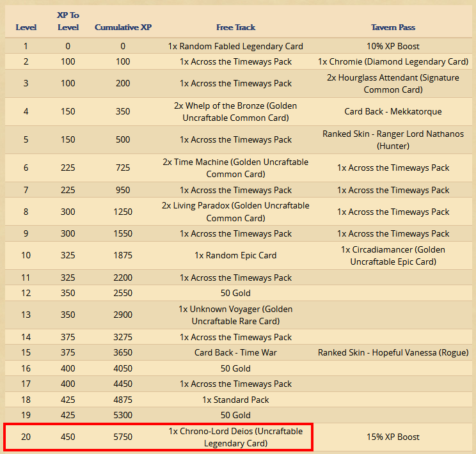This screenshot has height=454, width=476.
Task: Click the Cumulative XP column header
Action: pos(123,27)
